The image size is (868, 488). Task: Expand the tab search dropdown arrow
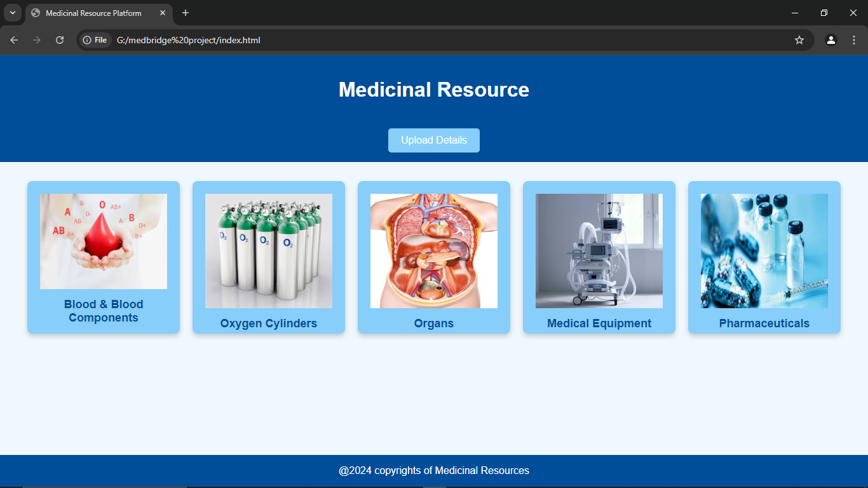pyautogui.click(x=12, y=13)
